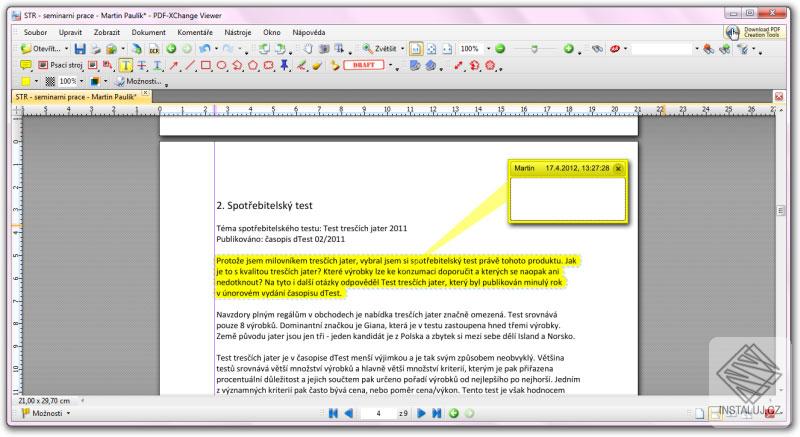Click the zoom level slider handle

tap(534, 49)
